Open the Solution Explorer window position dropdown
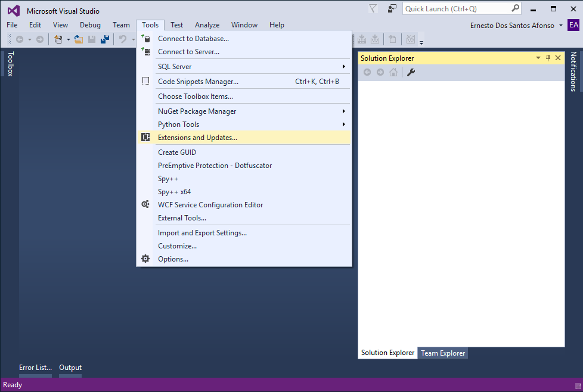The height and width of the screenshot is (392, 583). tap(538, 58)
